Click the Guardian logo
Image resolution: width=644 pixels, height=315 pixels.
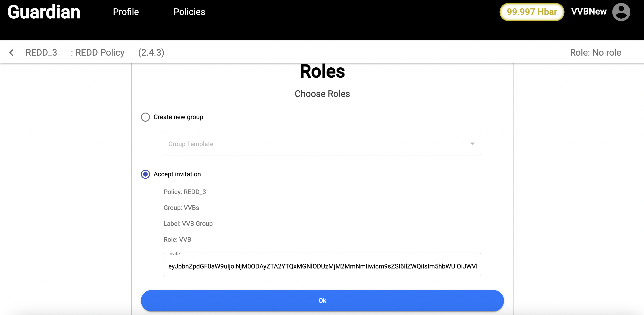click(44, 12)
